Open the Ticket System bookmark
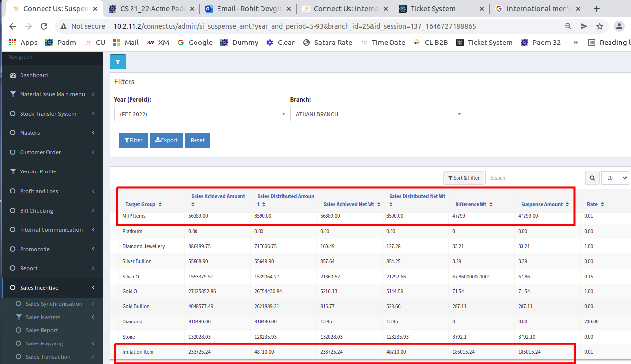This screenshot has width=631, height=364. (x=484, y=43)
